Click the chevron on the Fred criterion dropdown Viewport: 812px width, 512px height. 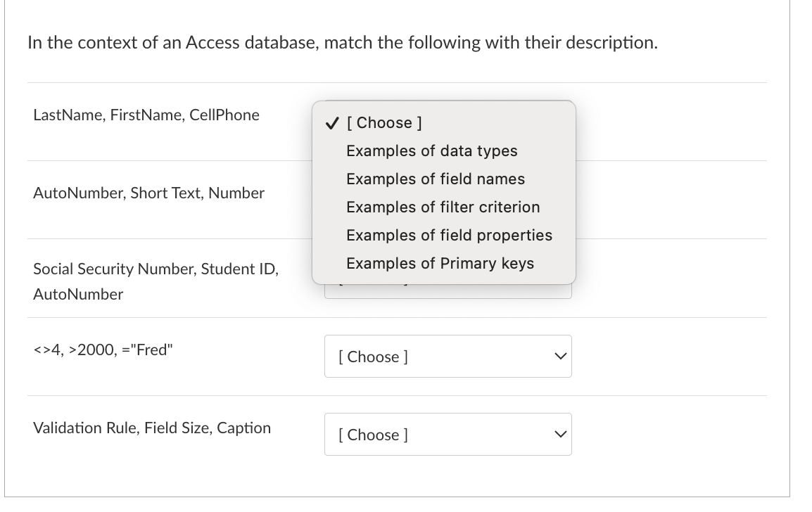[x=559, y=356]
